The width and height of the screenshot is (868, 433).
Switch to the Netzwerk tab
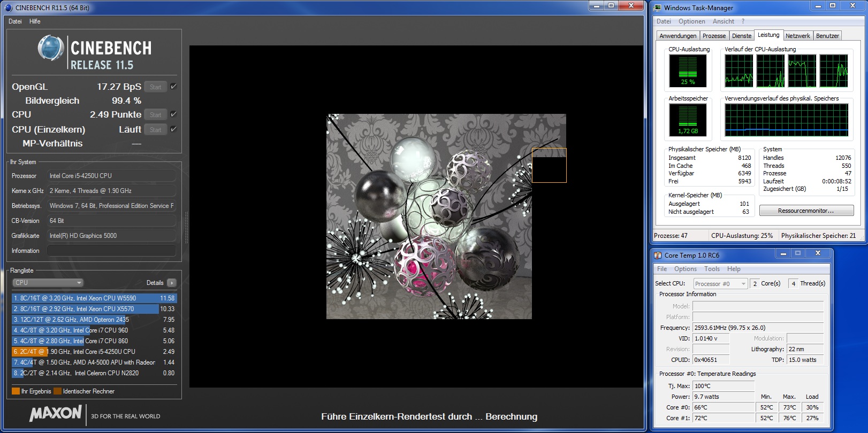[x=798, y=36]
